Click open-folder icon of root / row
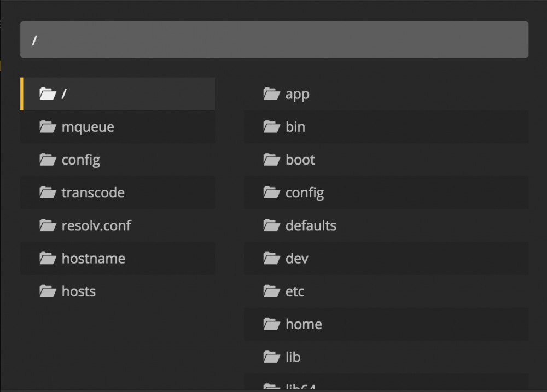Viewport: 547px width, 392px height. 48,93
